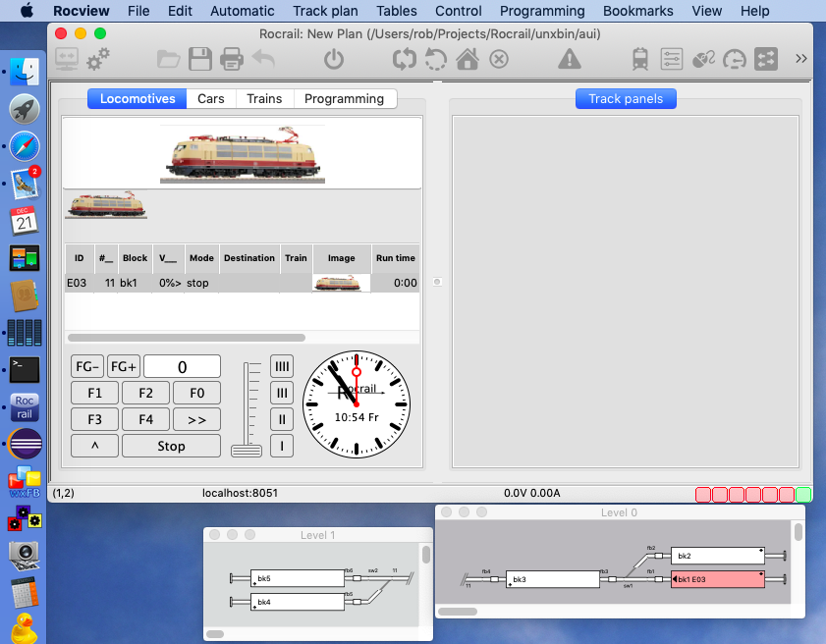The image size is (826, 644).
Task: Open the Track plan menu
Action: pyautogui.click(x=325, y=11)
